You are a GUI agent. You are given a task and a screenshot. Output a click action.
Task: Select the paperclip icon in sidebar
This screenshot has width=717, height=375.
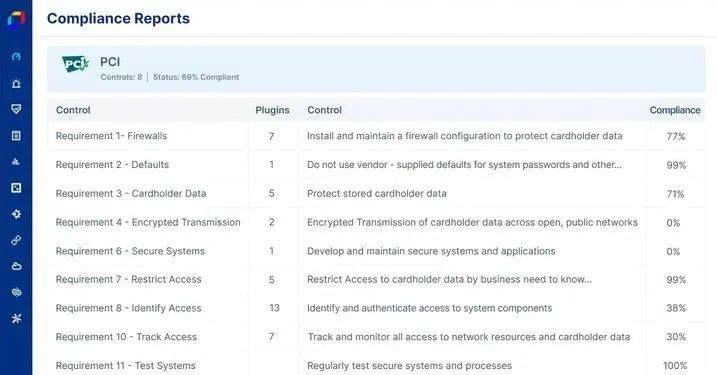point(16,292)
